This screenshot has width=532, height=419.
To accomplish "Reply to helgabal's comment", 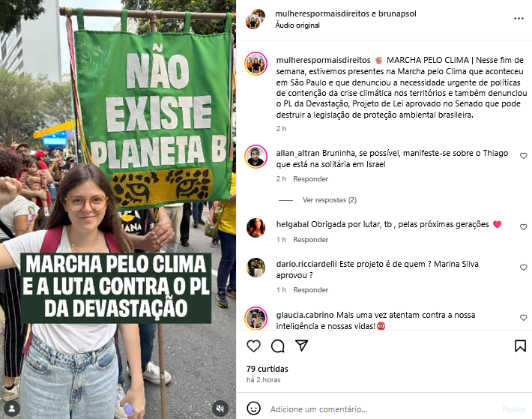I will (x=311, y=240).
